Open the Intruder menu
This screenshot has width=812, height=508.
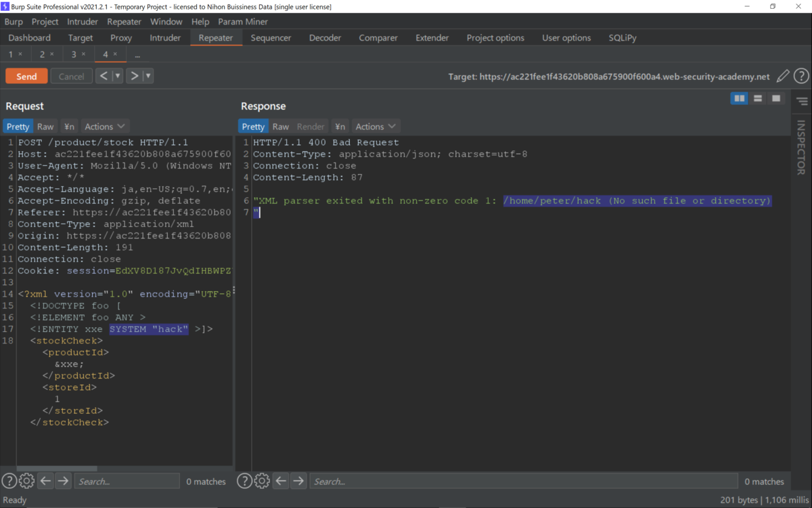(83, 22)
